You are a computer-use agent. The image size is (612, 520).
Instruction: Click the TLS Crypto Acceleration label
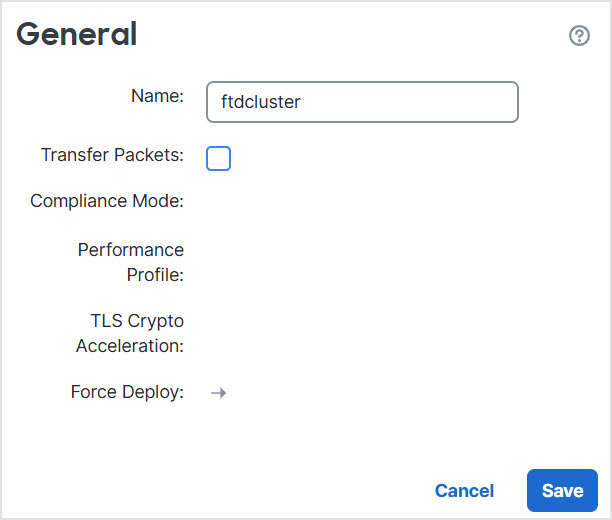[137, 333]
